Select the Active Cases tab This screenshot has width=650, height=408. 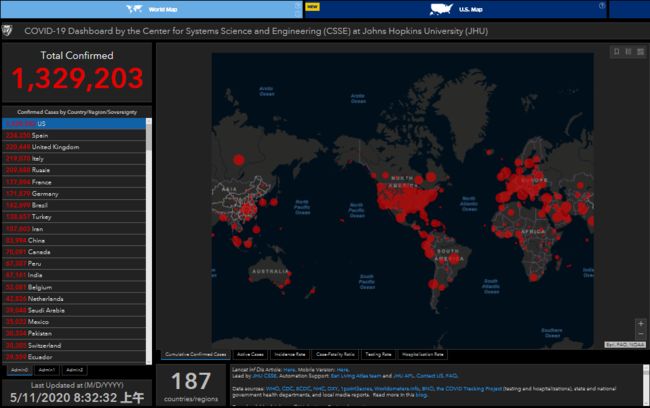tap(250, 355)
